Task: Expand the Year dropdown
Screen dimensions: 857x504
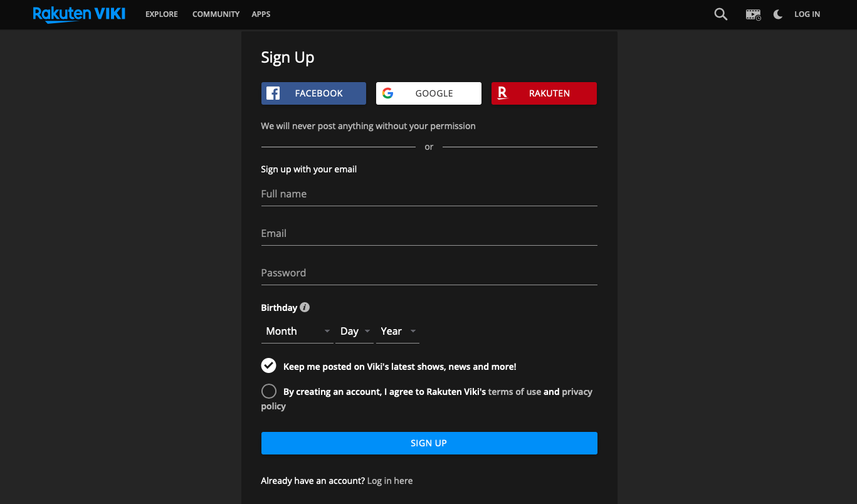Action: coord(397,332)
